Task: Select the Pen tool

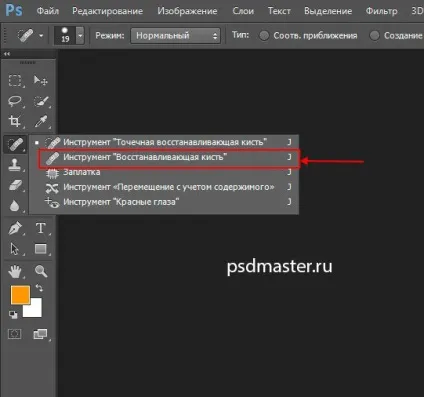Action: pos(15,229)
